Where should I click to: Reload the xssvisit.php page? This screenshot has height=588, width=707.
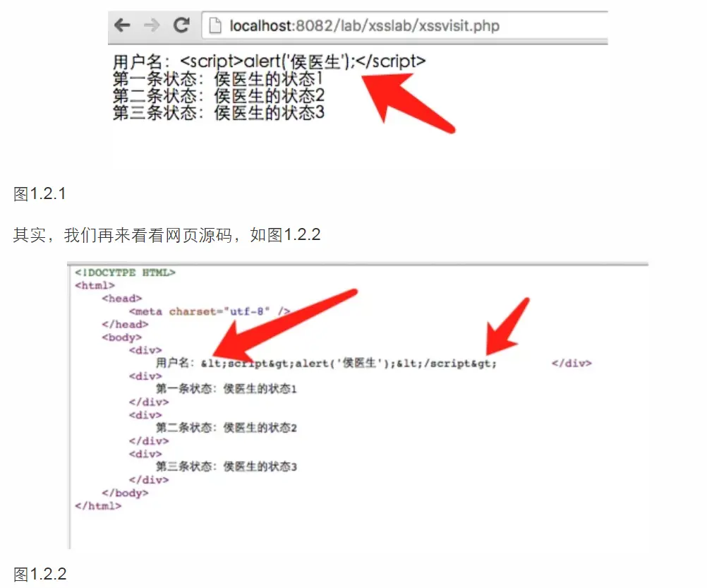pyautogui.click(x=181, y=25)
